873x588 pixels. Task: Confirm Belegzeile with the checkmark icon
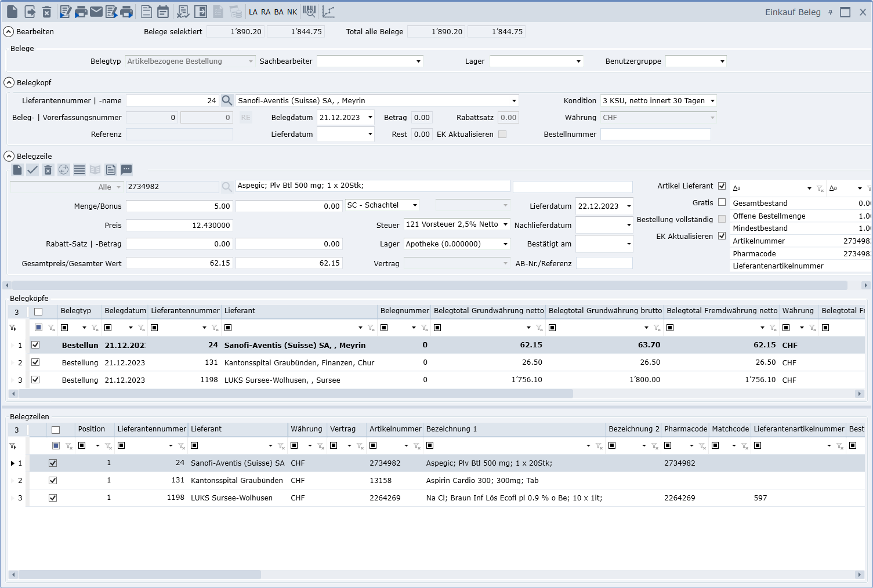32,170
